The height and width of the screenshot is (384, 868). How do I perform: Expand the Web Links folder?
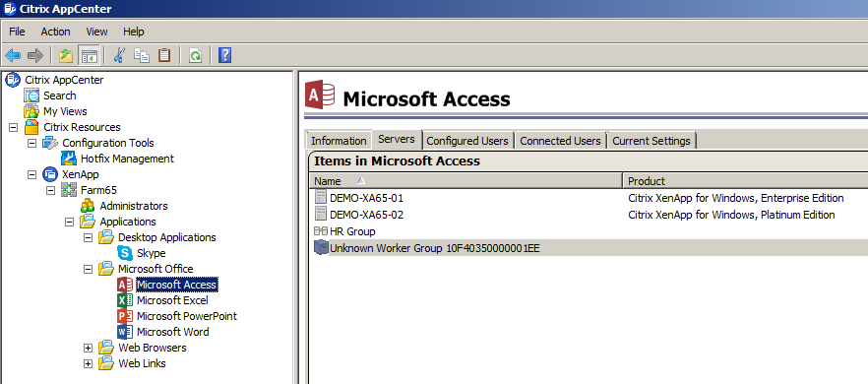click(88, 364)
